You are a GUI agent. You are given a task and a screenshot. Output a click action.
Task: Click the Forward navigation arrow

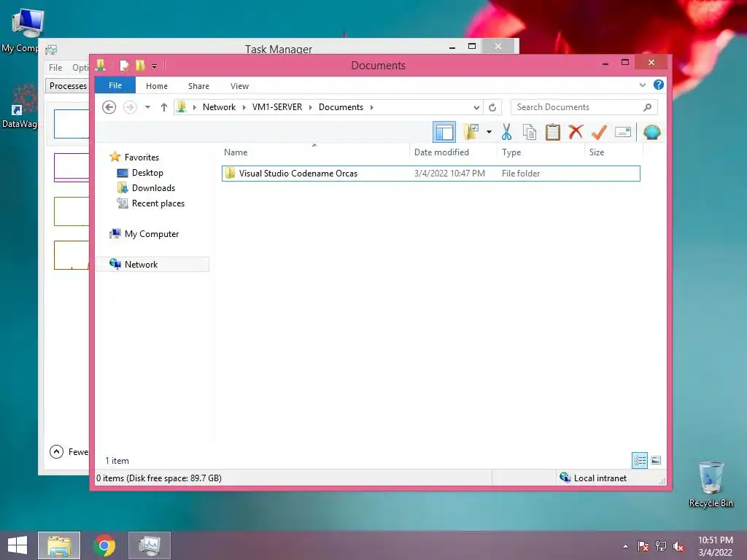[130, 107]
